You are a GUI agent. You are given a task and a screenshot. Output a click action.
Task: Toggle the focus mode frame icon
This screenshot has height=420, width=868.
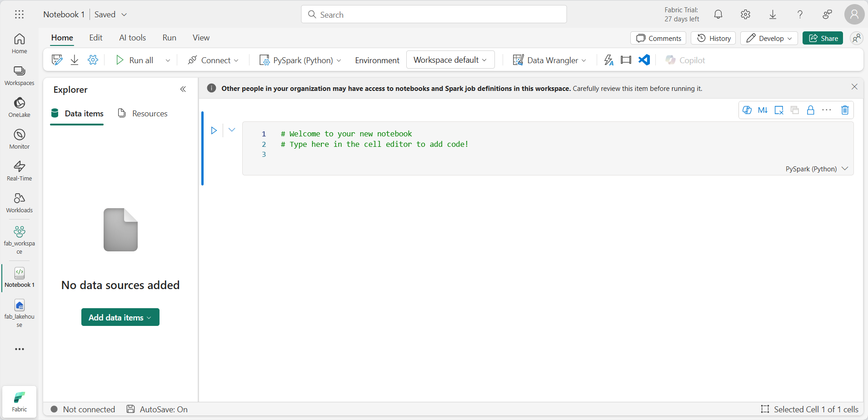coord(626,60)
